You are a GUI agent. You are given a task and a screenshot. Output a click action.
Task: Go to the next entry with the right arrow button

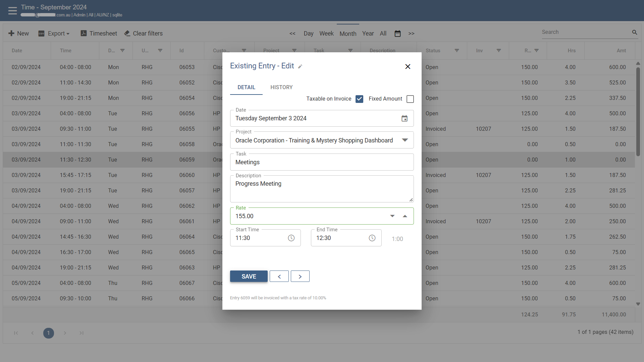tap(300, 276)
